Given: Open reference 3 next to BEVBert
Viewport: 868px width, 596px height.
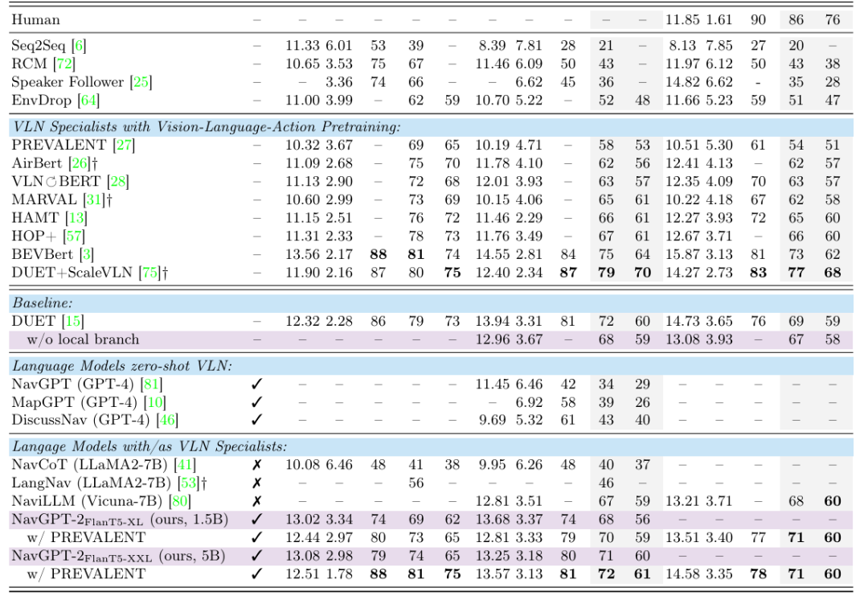Looking at the screenshot, I should 86,255.
